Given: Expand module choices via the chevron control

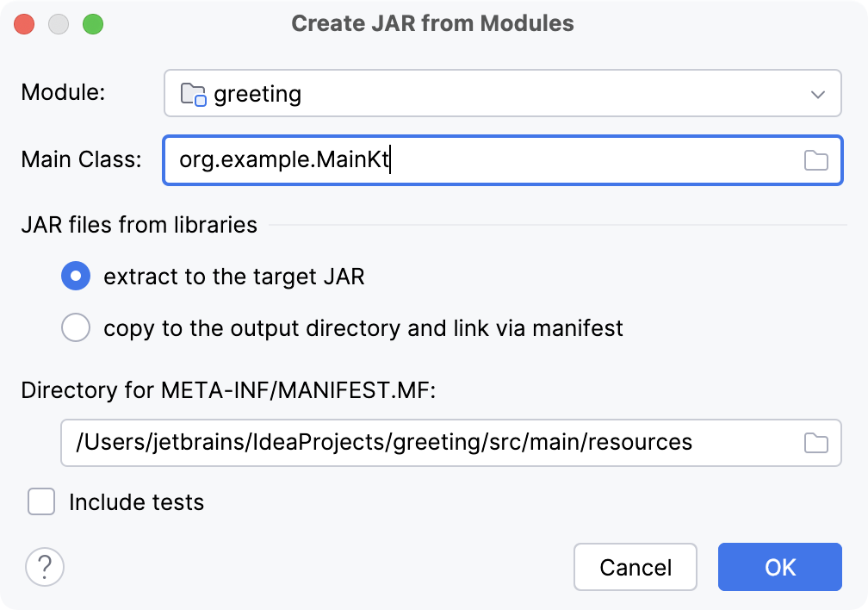Looking at the screenshot, I should tap(821, 93).
